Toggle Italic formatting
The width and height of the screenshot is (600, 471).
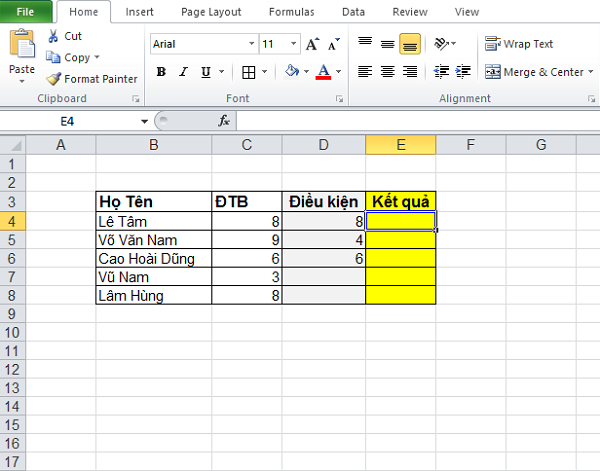pyautogui.click(x=184, y=72)
